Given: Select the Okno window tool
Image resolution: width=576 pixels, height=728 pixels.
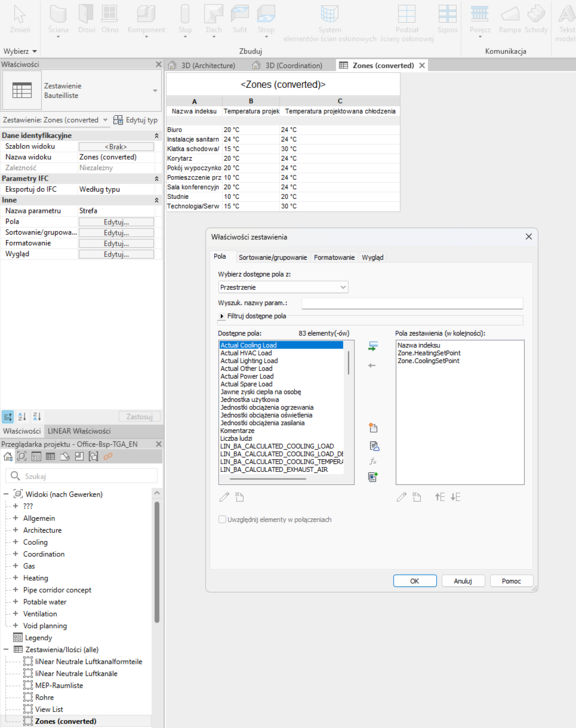Looking at the screenshot, I should coord(110,20).
